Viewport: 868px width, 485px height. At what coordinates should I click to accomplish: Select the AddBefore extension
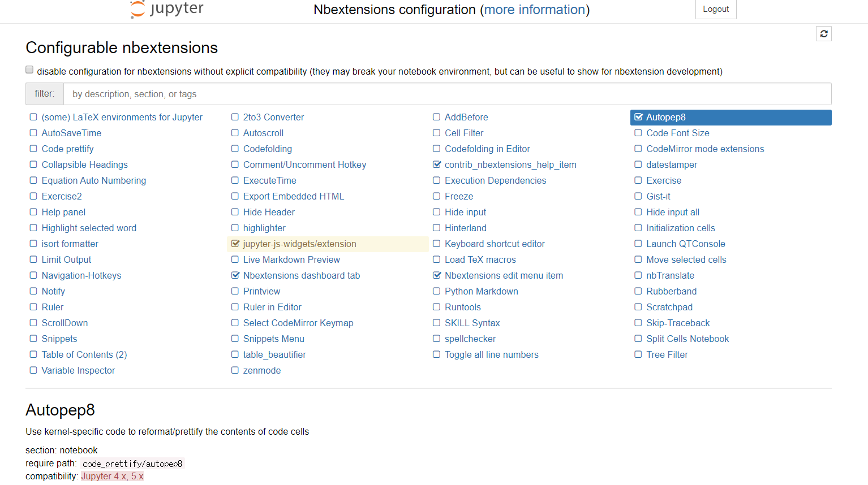tap(466, 117)
